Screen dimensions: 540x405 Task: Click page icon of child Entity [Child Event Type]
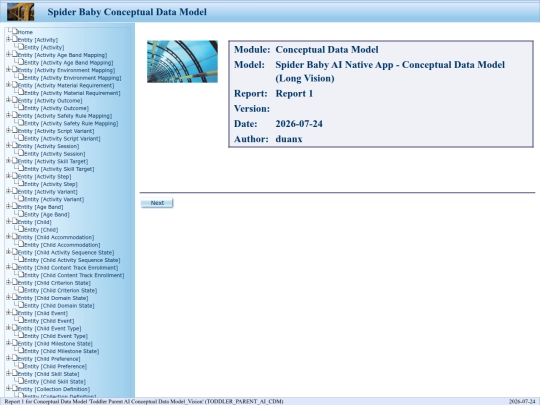[x=21, y=335]
